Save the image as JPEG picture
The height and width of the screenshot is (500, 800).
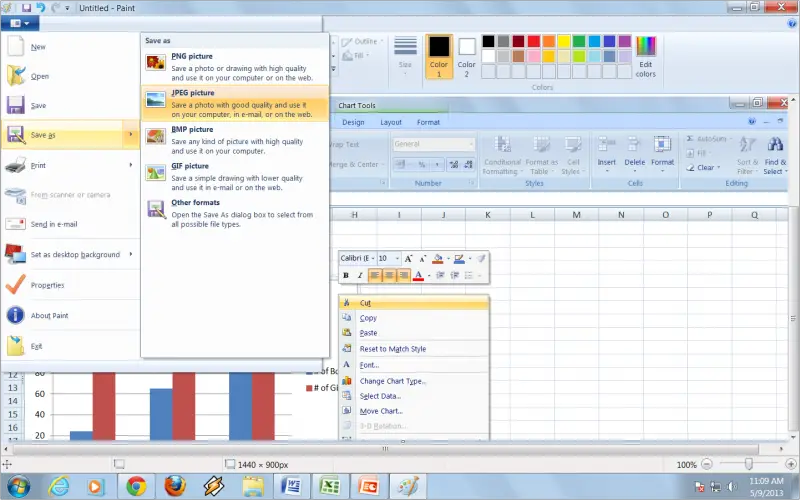235,104
